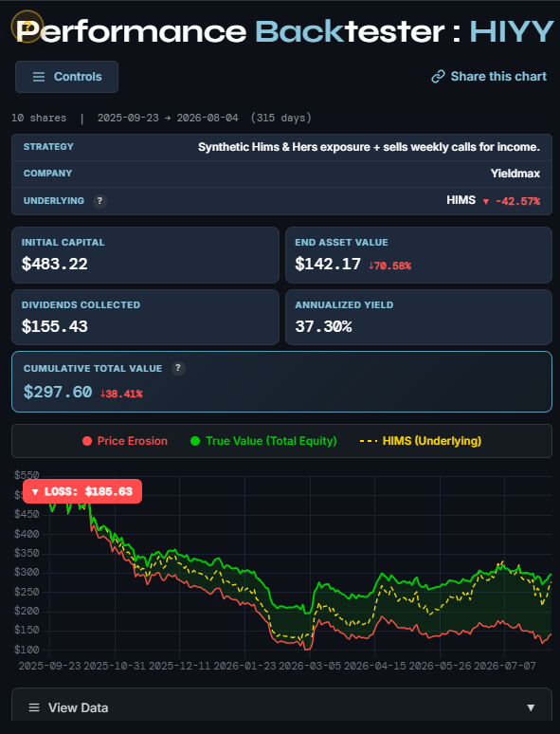Click the circled help icon over the title
The image size is (560, 734).
[x=27, y=27]
